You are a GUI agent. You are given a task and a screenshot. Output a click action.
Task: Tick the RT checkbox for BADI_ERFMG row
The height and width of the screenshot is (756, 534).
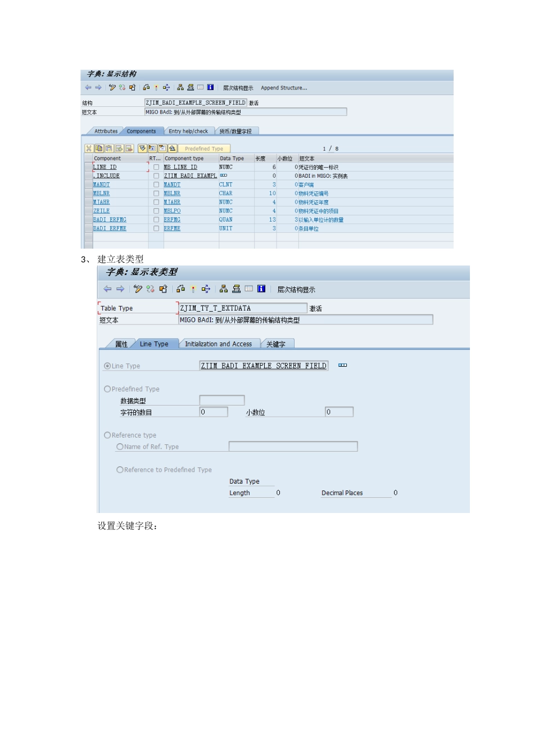click(x=156, y=219)
